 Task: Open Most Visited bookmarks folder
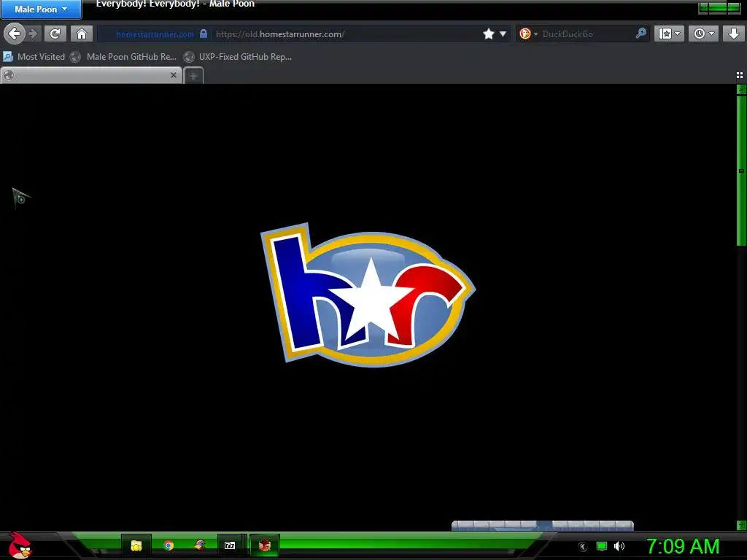(x=34, y=57)
